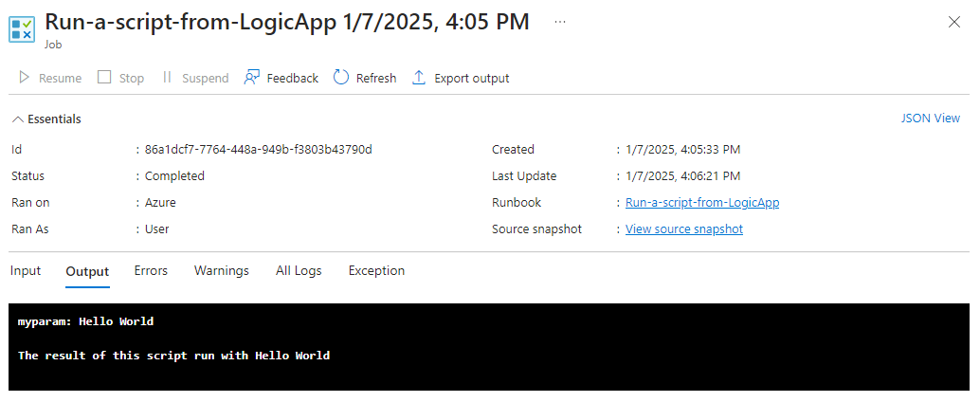Click the Created field label
This screenshot has height=402, width=980.
point(513,150)
